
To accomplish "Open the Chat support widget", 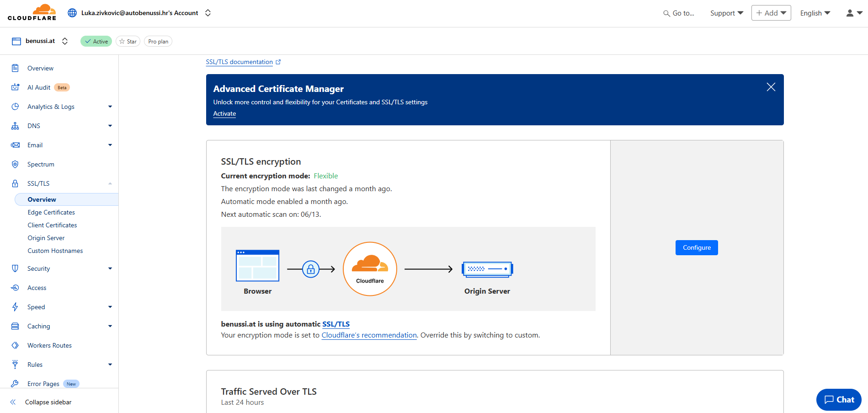I will (x=839, y=399).
